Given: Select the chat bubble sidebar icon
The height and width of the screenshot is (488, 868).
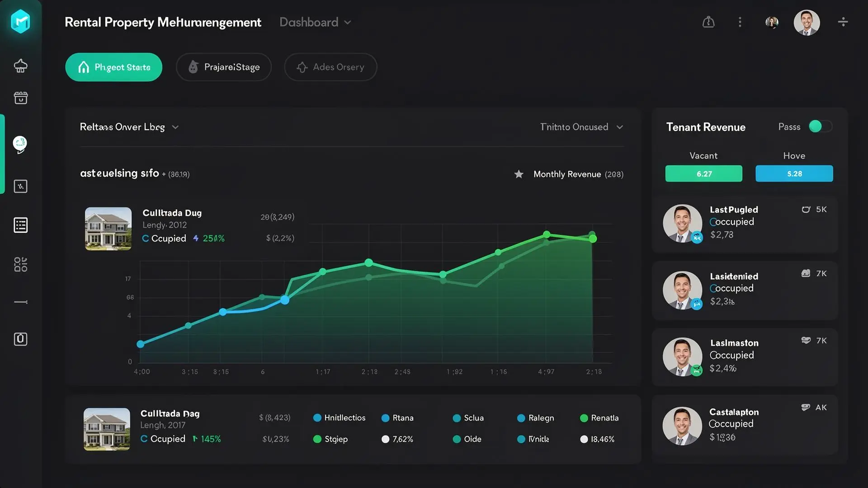Looking at the screenshot, I should (20, 144).
